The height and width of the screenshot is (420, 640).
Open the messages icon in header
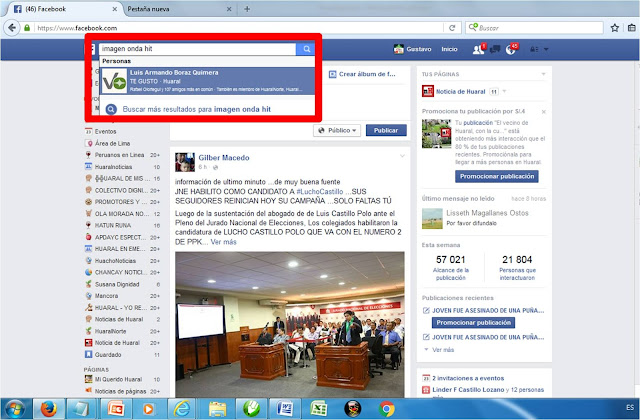(495, 49)
